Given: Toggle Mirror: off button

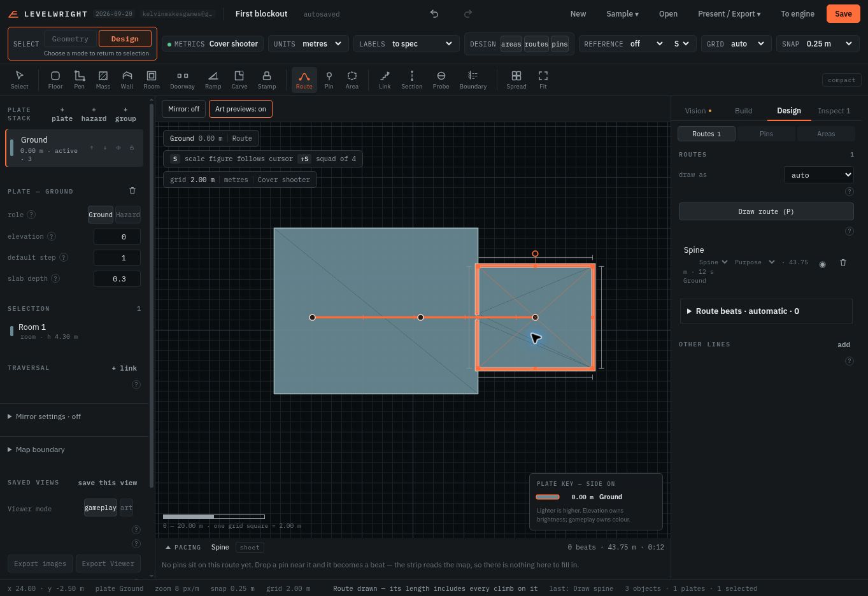Looking at the screenshot, I should [183, 109].
